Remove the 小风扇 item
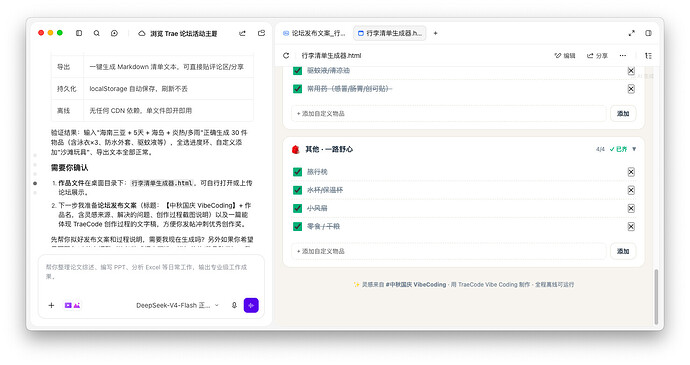 (631, 208)
